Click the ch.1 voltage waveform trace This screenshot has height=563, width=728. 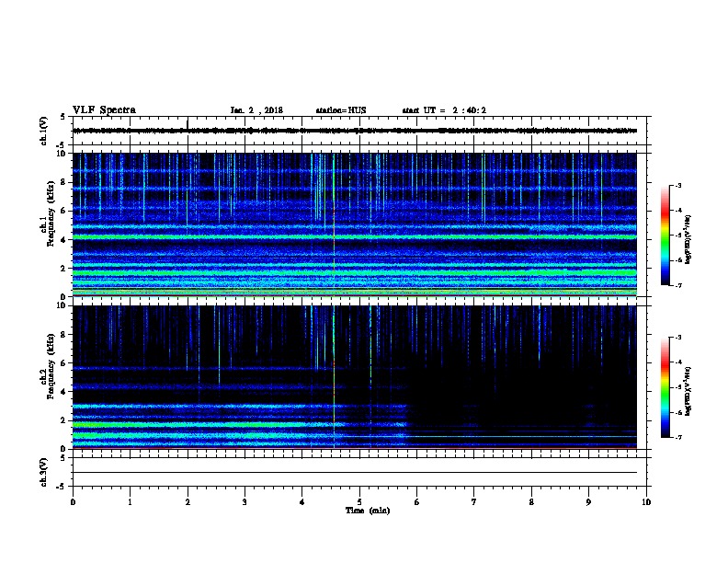(355, 131)
